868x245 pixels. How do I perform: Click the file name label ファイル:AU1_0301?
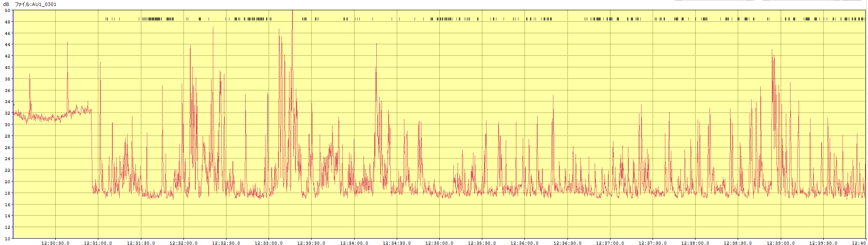[x=35, y=4]
